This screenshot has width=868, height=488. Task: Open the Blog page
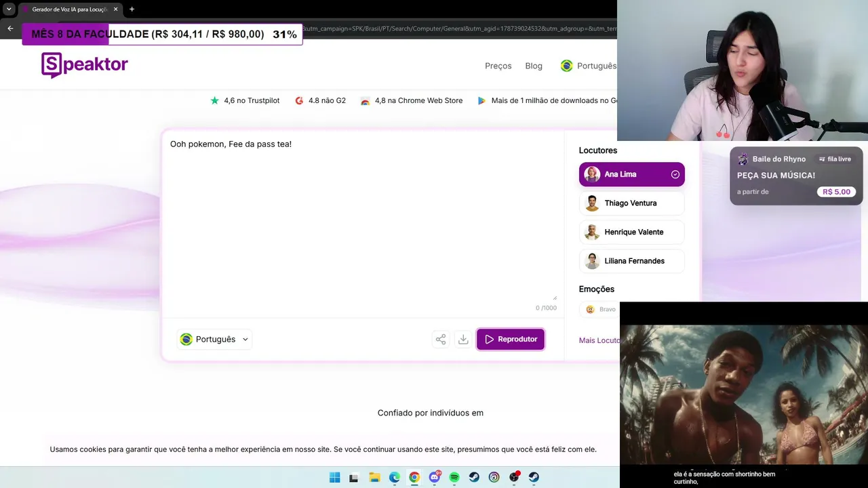tap(534, 66)
